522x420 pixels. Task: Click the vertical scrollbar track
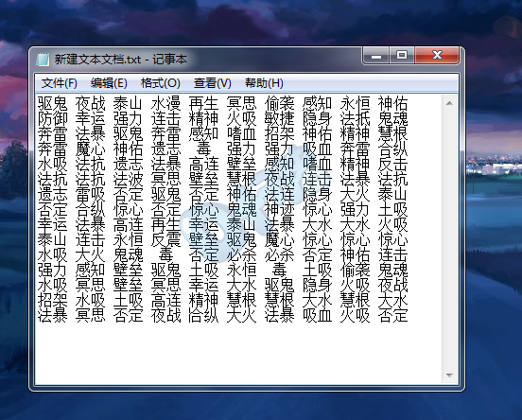coord(449,239)
